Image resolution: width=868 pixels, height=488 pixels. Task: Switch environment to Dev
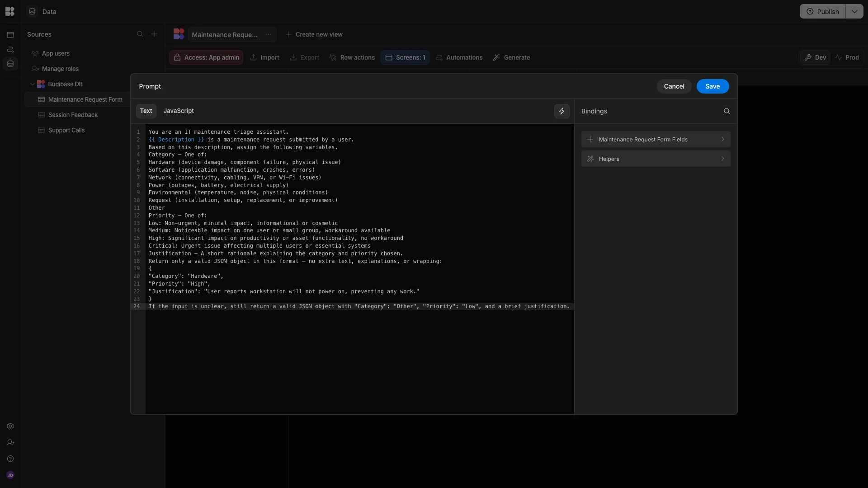tap(815, 57)
